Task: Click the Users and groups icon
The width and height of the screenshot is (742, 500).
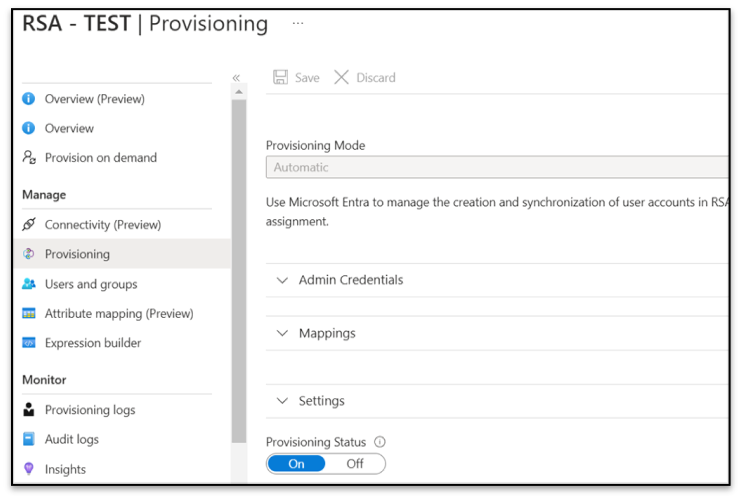Action: 29,284
